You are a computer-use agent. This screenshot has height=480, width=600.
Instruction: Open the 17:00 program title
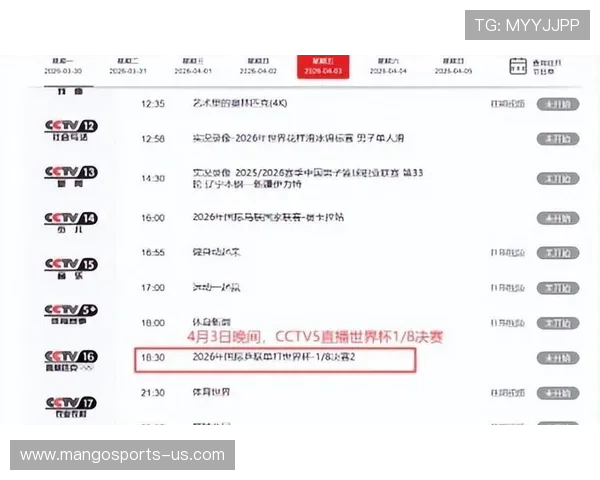(x=216, y=287)
